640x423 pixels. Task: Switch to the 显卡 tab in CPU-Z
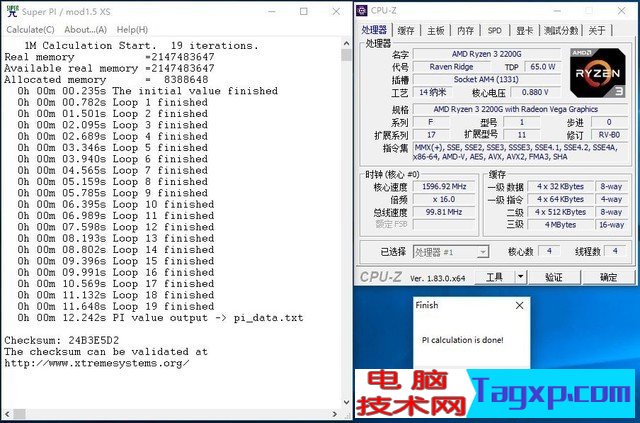(524, 30)
